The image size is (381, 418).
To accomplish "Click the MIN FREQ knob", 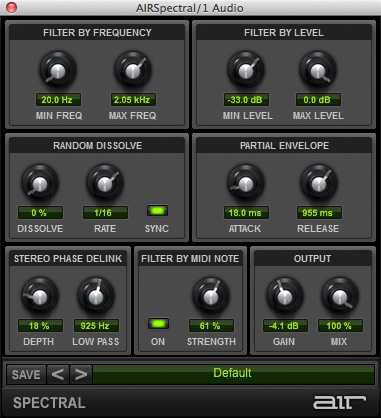I will [x=58, y=70].
